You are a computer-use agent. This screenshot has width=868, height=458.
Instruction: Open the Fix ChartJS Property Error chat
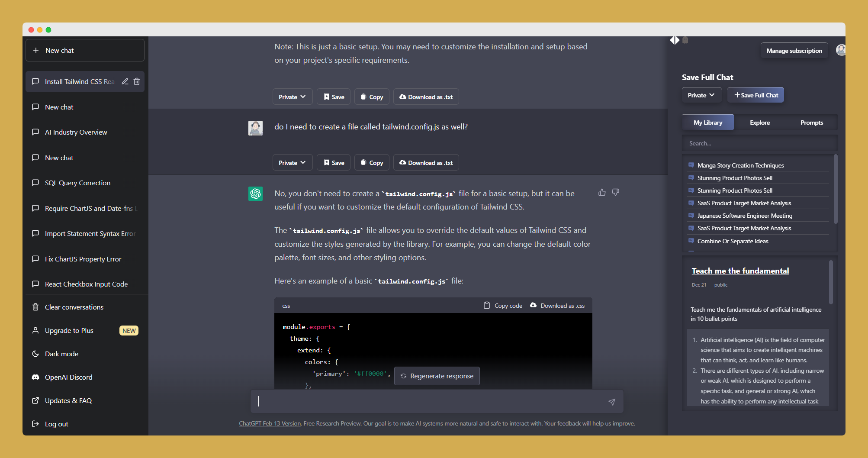pos(85,259)
